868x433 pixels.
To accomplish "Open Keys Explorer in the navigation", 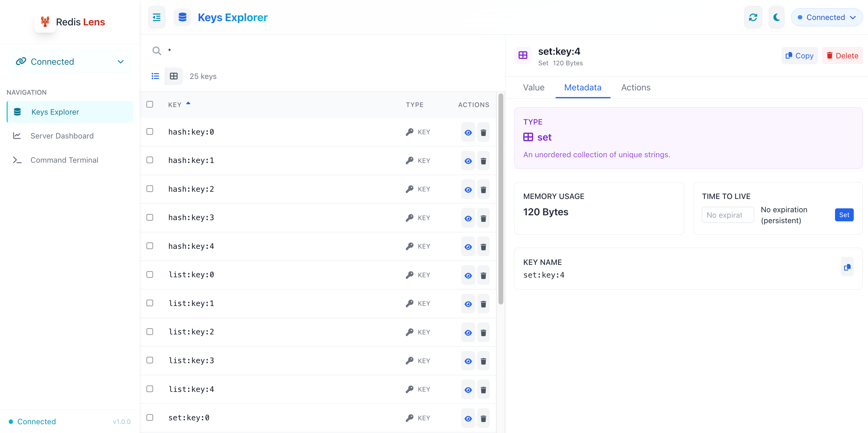I will tap(70, 112).
